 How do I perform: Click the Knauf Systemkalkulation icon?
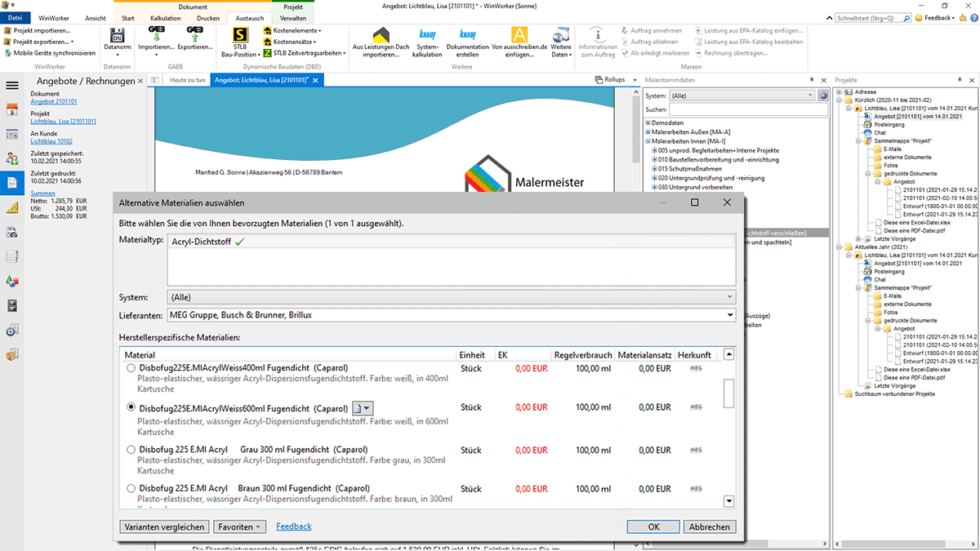[427, 35]
